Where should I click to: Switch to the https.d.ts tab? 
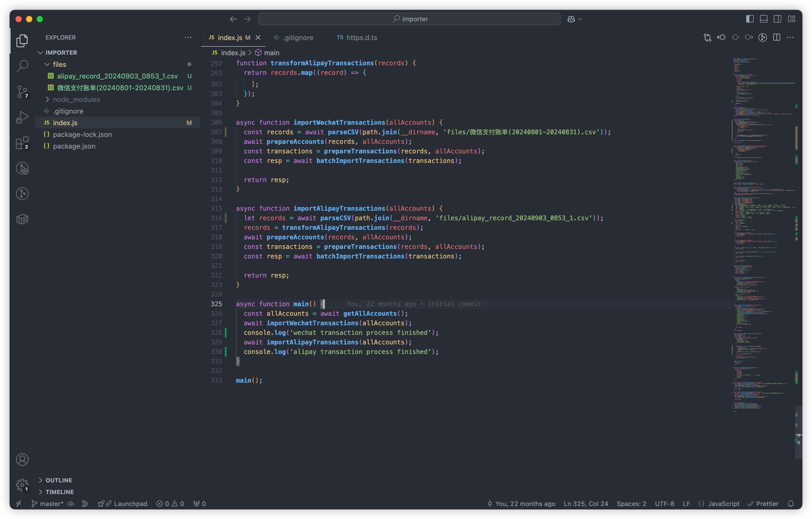361,37
